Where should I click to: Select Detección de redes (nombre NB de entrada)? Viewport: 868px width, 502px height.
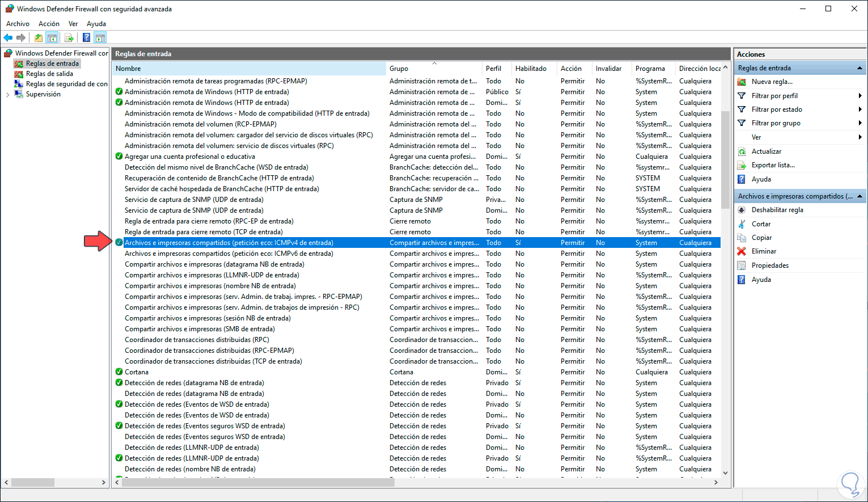pyautogui.click(x=417, y=469)
